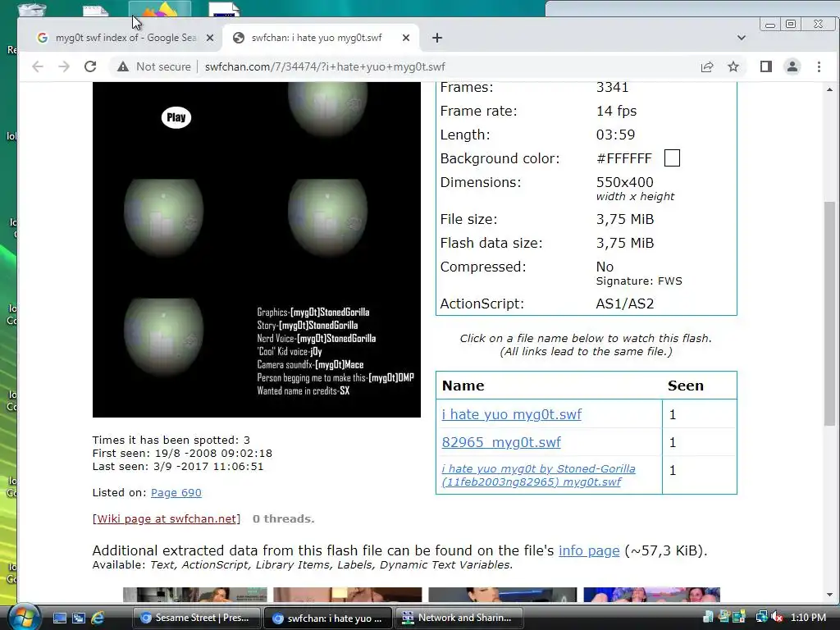Viewport: 840px width, 630px height.
Task: Open Chrome's three-dot menu
Action: (x=819, y=66)
